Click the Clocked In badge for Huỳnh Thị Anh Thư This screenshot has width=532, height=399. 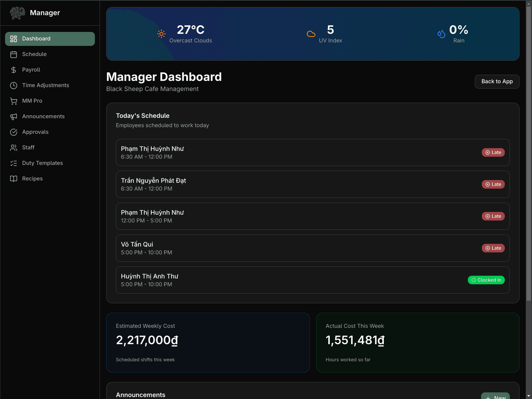point(486,280)
